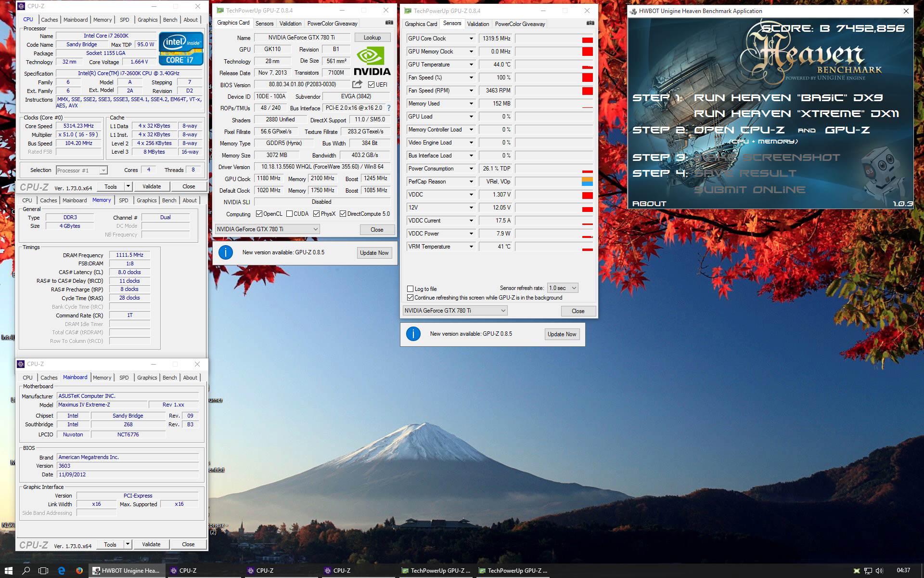Click the taskbar clock showing 04:37

(x=903, y=570)
